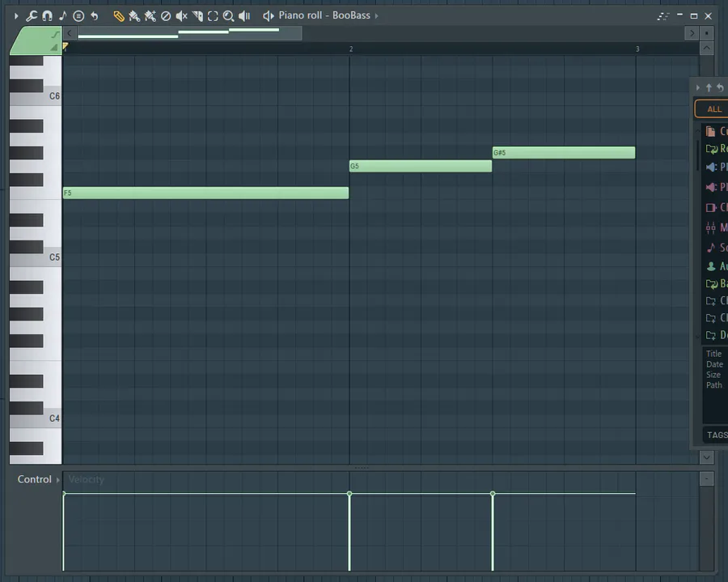Image resolution: width=728 pixels, height=582 pixels.
Task: Click bar 3 on the timeline ruler
Action: point(637,49)
